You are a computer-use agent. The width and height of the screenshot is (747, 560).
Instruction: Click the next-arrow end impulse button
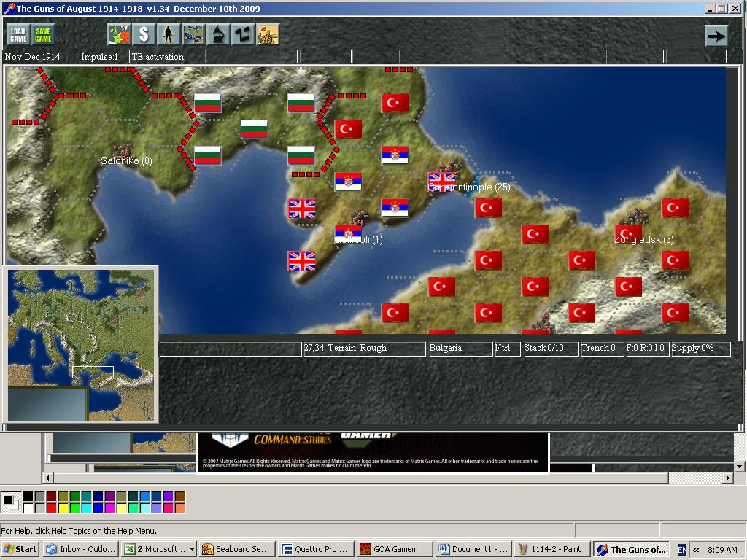point(716,36)
